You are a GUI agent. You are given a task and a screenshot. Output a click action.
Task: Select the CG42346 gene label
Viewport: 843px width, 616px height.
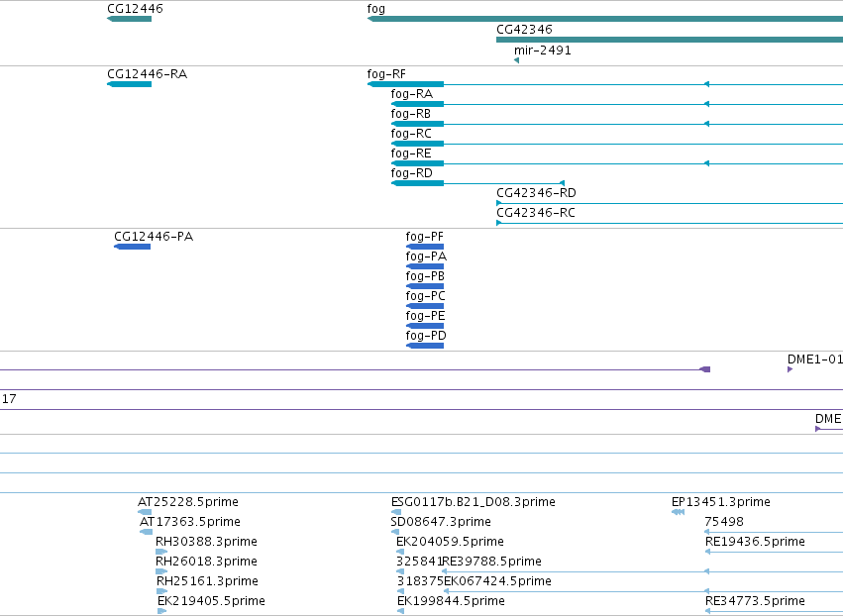[524, 30]
